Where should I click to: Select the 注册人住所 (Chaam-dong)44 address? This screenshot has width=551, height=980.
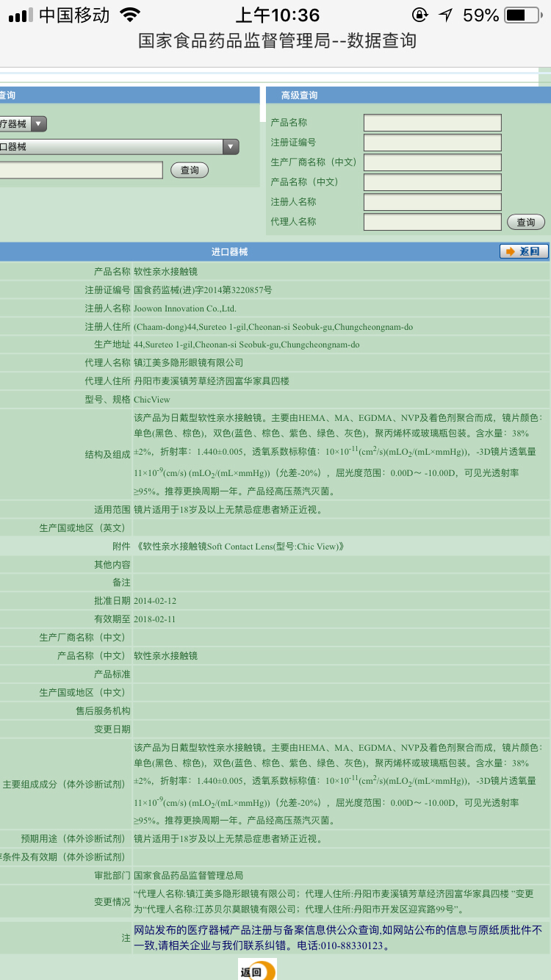tap(273, 327)
